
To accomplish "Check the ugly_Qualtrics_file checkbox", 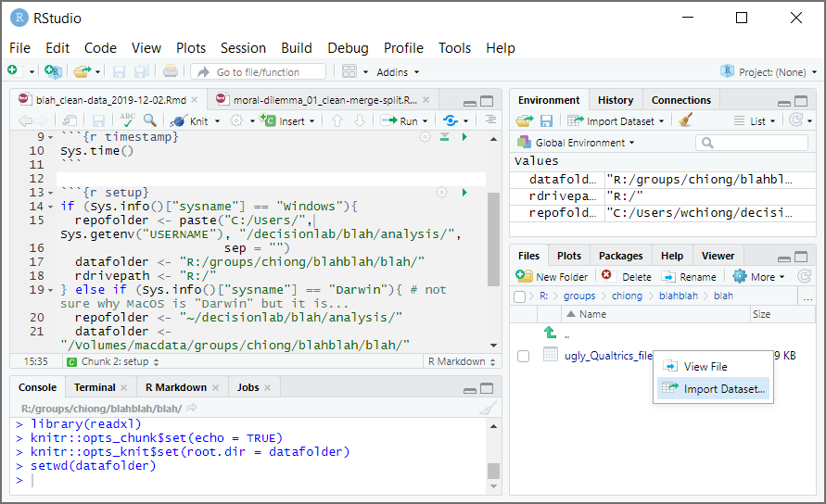I will pos(523,356).
